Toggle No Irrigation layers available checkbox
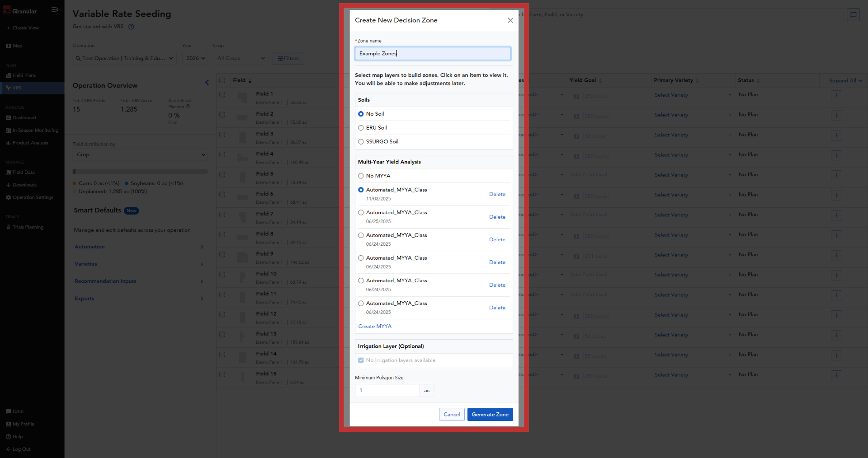The width and height of the screenshot is (868, 458). pyautogui.click(x=361, y=360)
